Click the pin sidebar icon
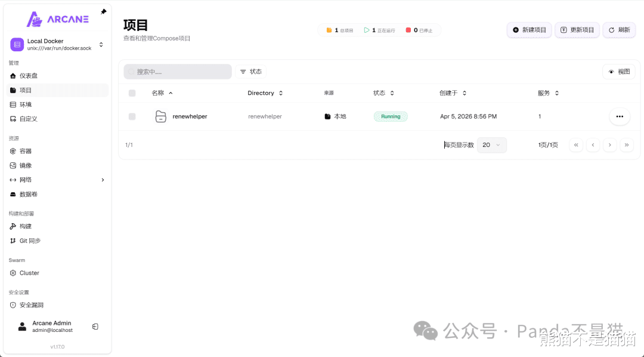The width and height of the screenshot is (644, 357). point(104,11)
